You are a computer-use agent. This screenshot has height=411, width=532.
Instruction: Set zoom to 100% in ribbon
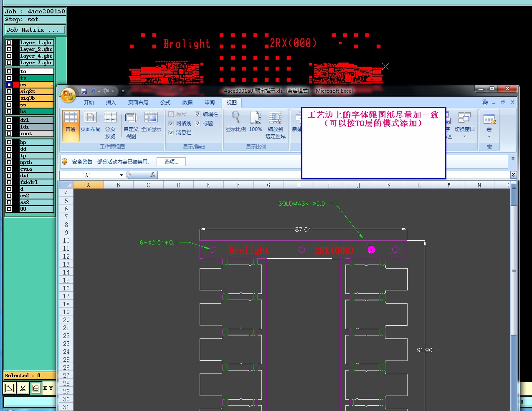[256, 122]
